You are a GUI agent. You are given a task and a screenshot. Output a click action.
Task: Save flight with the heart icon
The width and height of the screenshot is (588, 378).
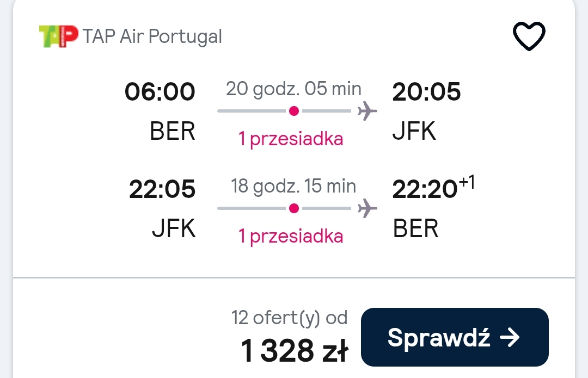pos(529,36)
